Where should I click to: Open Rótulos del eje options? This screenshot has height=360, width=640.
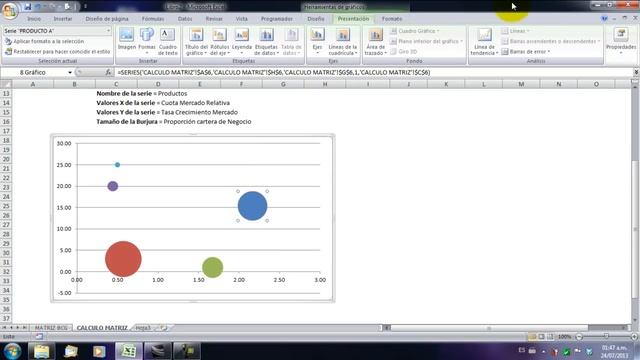tap(220, 42)
